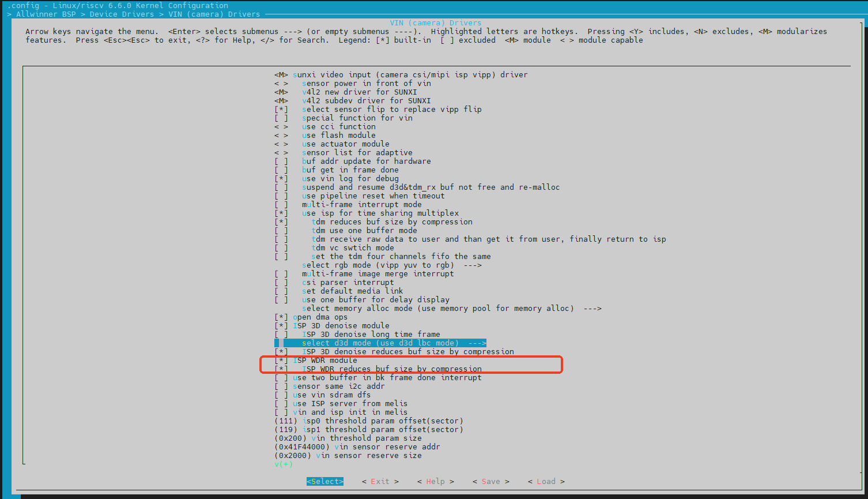Open highlighted 'select d3d mode' submenu
The image size is (868, 499).
(394, 343)
